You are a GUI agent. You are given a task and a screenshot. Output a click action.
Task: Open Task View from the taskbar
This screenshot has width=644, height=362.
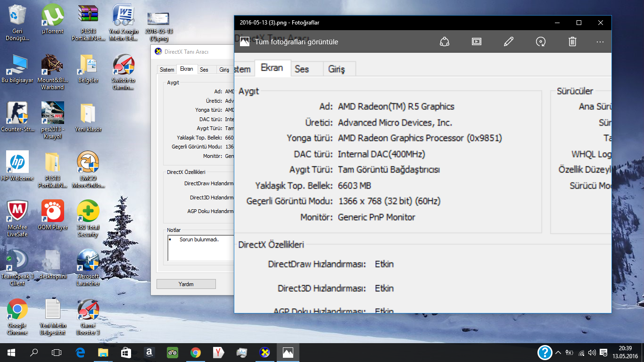tap(57, 352)
